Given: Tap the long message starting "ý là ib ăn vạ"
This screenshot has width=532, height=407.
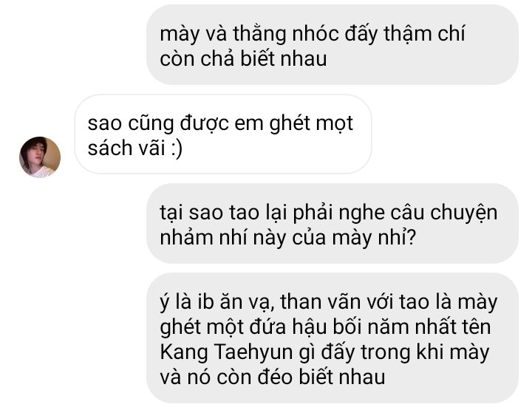Looking at the screenshot, I should 332,338.
